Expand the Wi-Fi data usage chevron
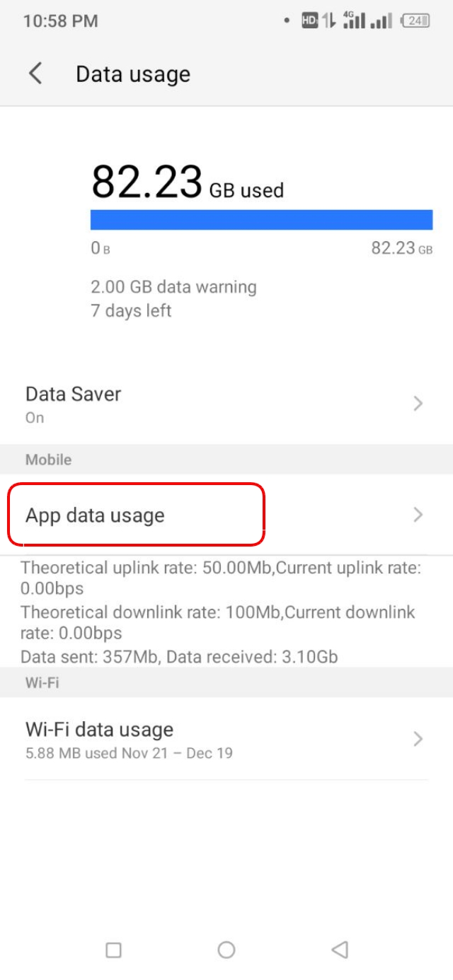The height and width of the screenshot is (980, 453). 417,739
